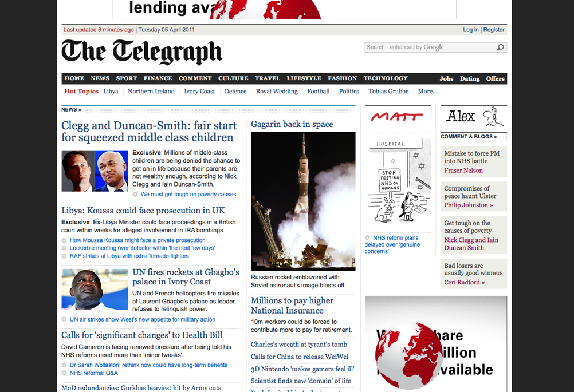The width and height of the screenshot is (574, 392).
Task: Open the TRAVEL section
Action: coord(267,78)
